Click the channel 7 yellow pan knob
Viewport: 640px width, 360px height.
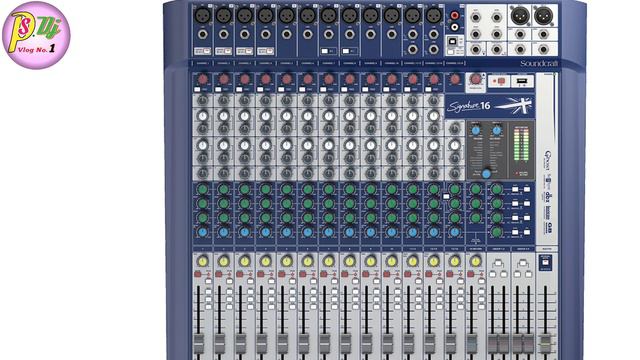(x=329, y=261)
